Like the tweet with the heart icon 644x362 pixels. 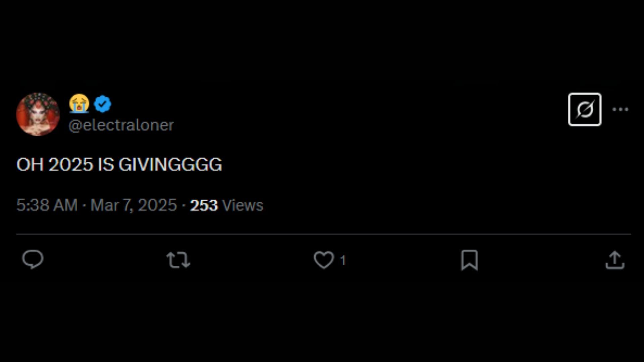click(324, 260)
